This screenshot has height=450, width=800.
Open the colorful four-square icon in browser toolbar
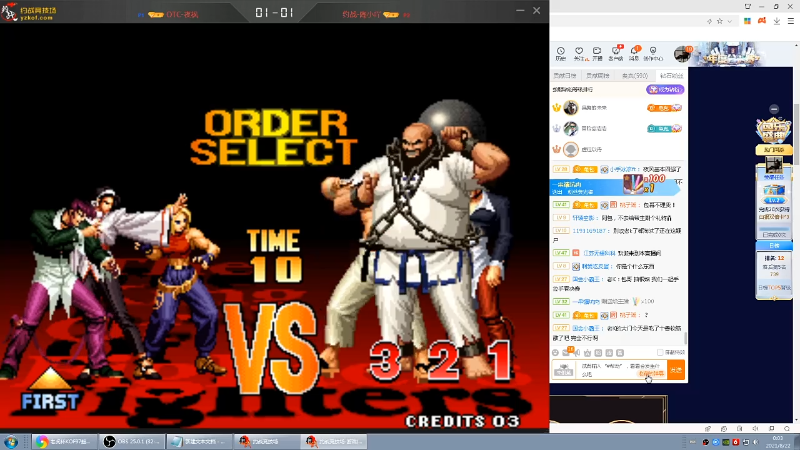pyautogui.click(x=747, y=21)
